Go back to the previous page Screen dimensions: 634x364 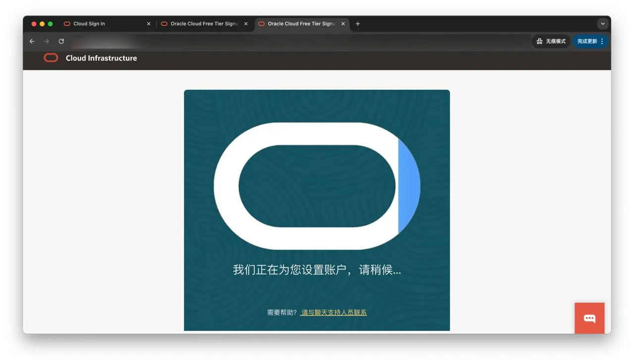32,42
